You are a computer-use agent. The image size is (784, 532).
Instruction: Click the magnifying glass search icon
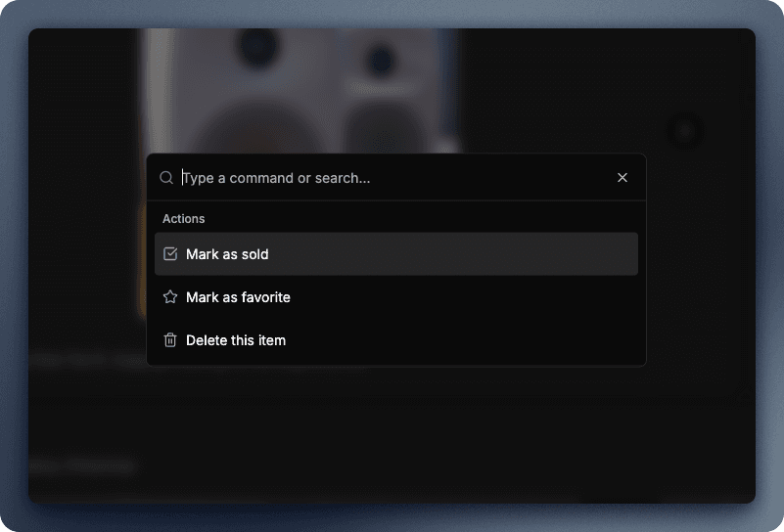coord(166,178)
